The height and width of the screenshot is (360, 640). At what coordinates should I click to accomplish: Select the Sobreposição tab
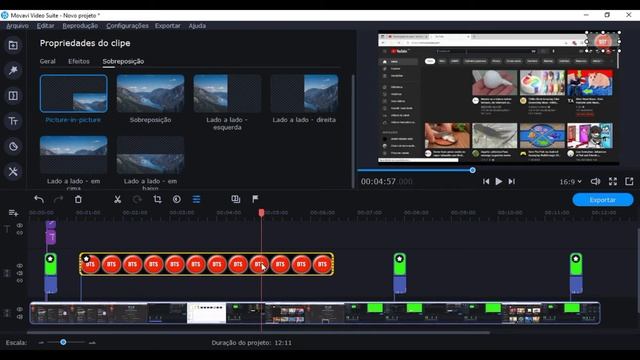point(123,61)
